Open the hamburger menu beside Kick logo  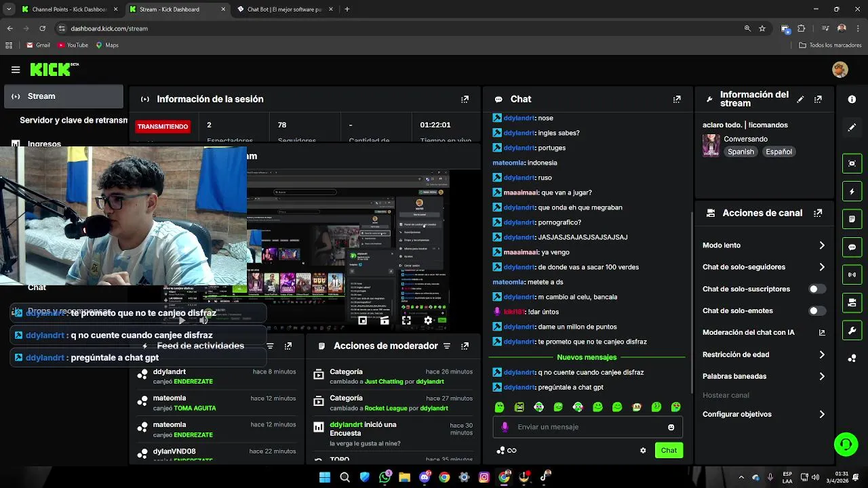click(16, 69)
